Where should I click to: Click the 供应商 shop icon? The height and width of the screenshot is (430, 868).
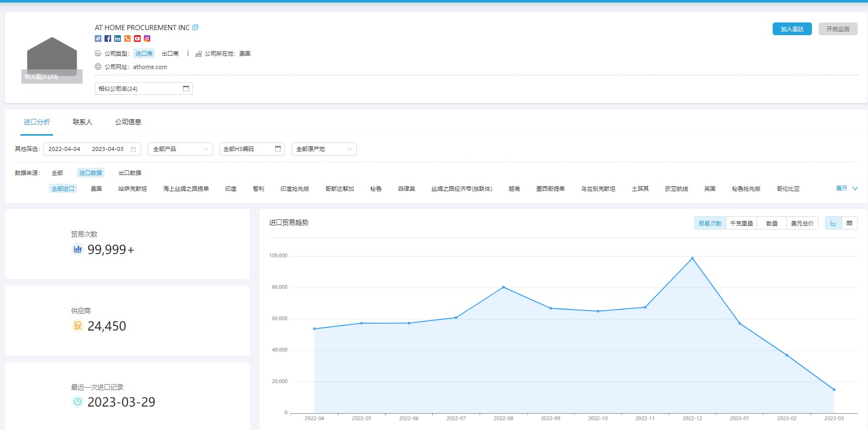point(77,325)
